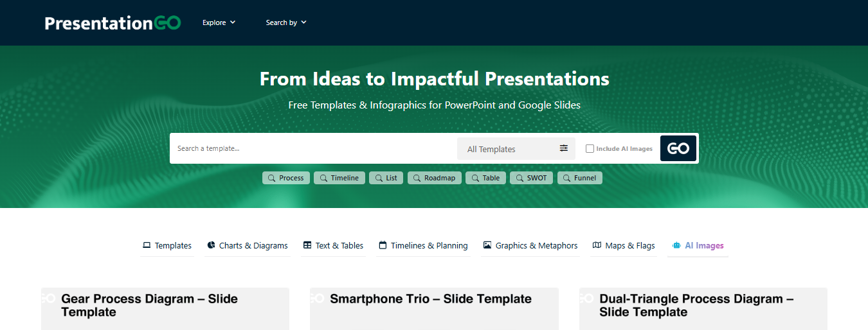The height and width of the screenshot is (330, 868).
Task: Select the Table quick search tag
Action: 486,178
